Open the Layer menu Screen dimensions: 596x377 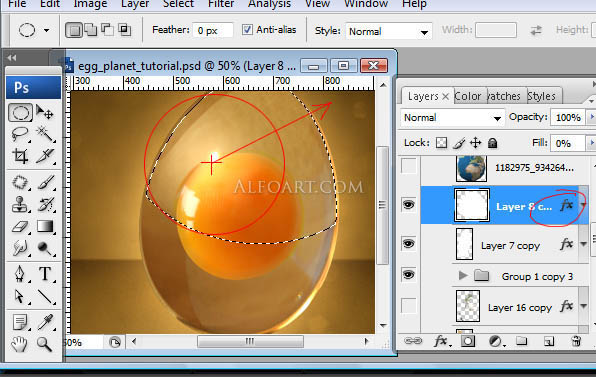pos(135,4)
